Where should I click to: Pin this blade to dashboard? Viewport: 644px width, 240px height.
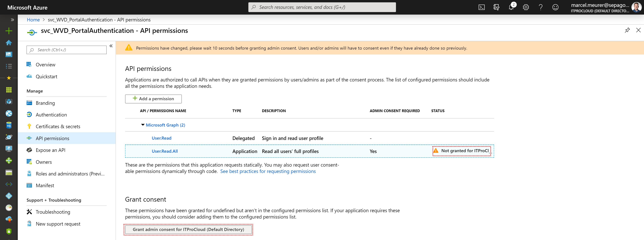point(627,30)
